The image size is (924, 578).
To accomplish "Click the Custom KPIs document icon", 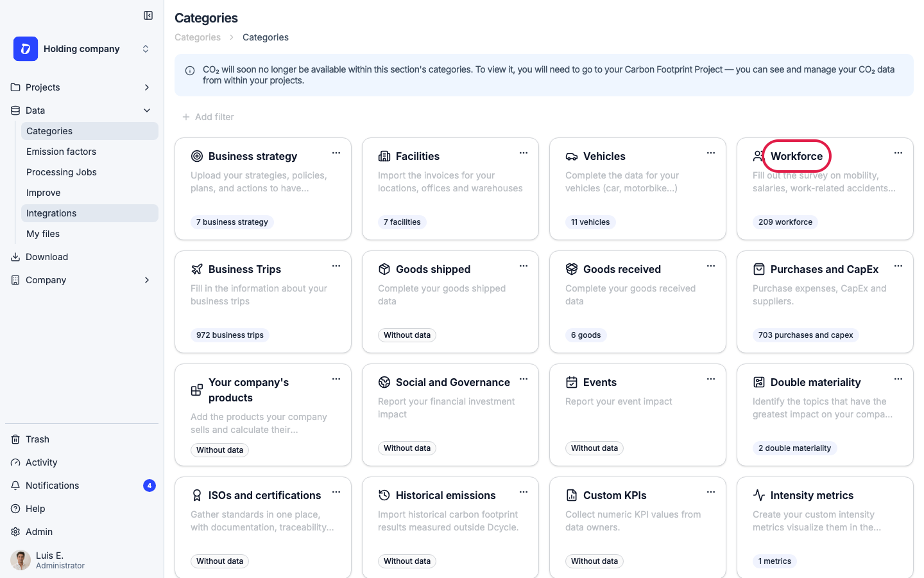I will 572,495.
